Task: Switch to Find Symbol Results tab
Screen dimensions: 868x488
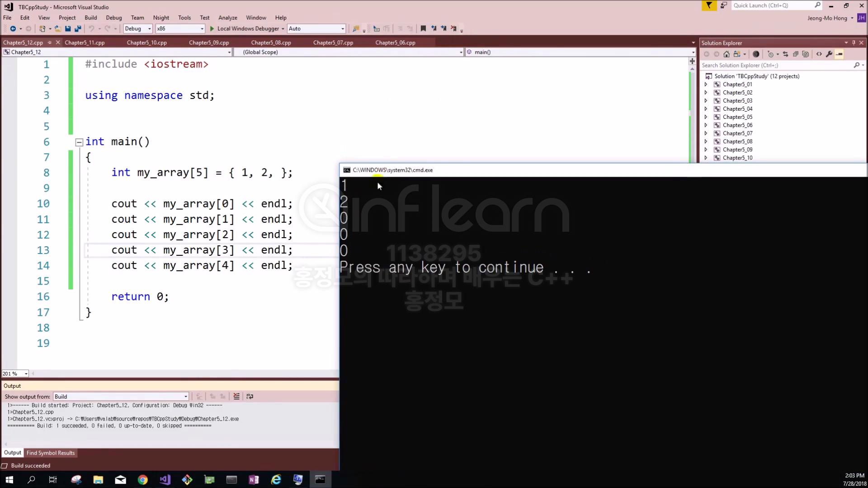Action: click(50, 453)
